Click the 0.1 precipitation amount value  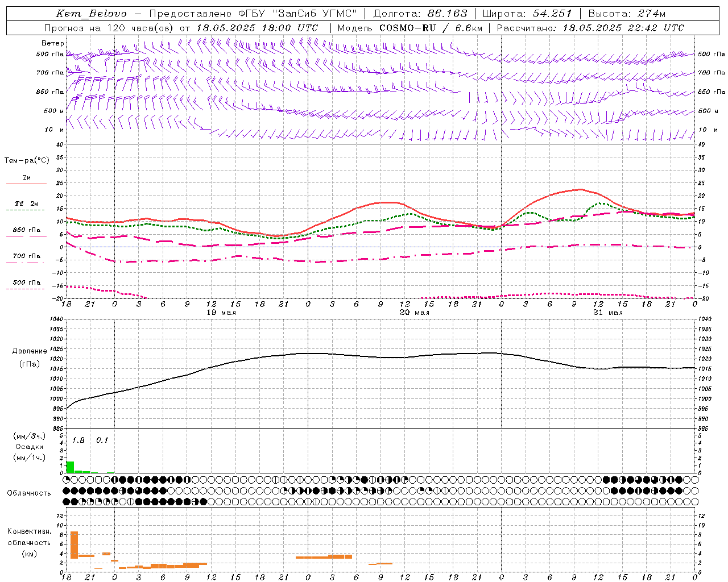point(102,440)
